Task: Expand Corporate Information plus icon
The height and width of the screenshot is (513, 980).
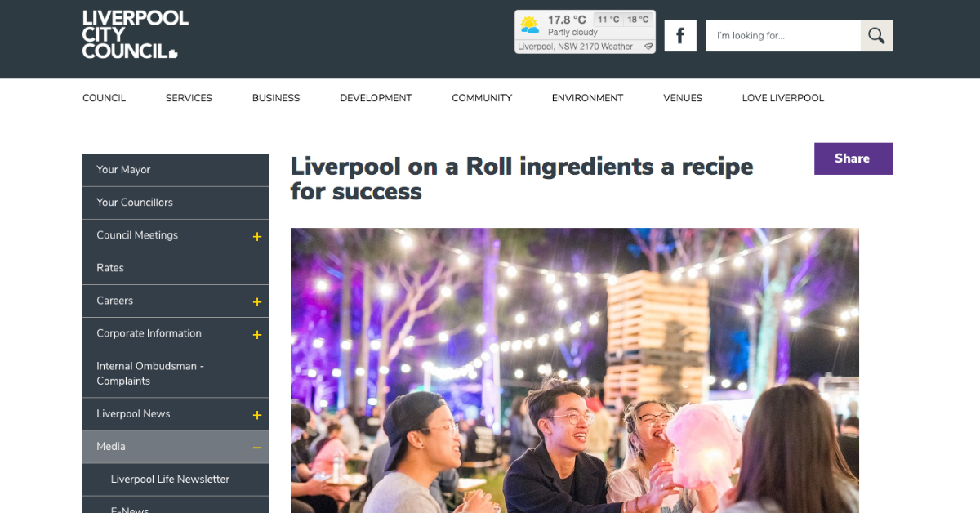Action: pyautogui.click(x=256, y=334)
